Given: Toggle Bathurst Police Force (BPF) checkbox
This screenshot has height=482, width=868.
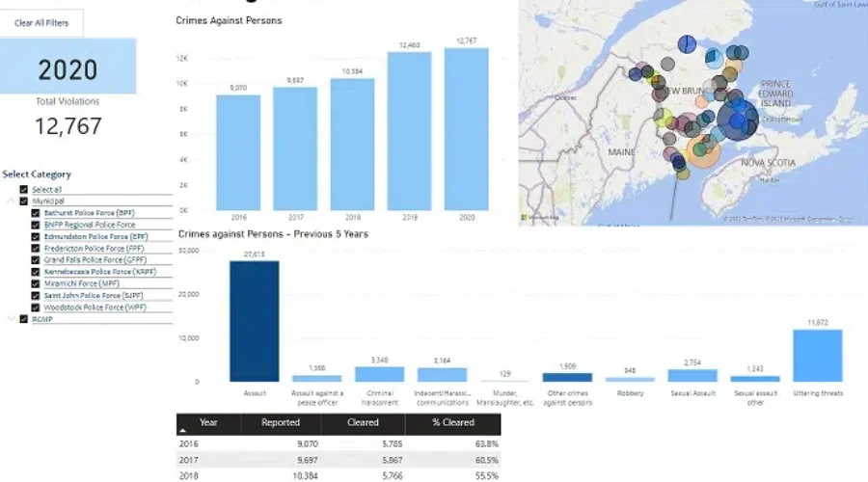Looking at the screenshot, I should pos(36,213).
